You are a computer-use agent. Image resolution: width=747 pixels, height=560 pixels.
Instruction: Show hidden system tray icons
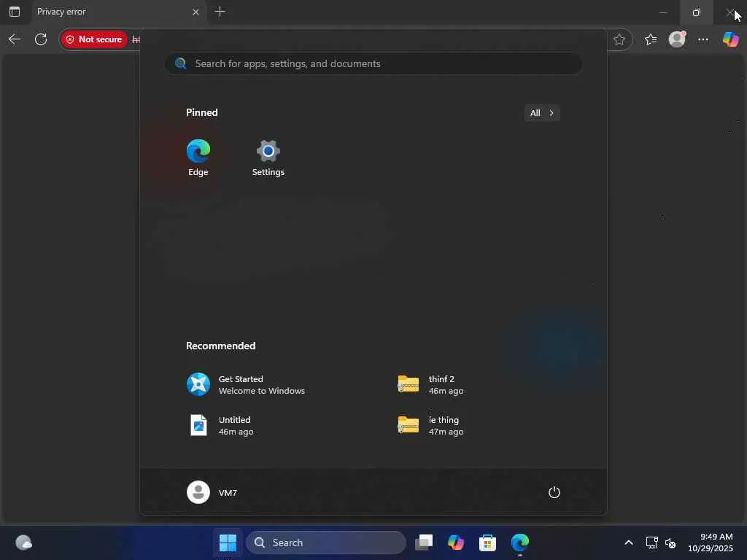(x=628, y=542)
